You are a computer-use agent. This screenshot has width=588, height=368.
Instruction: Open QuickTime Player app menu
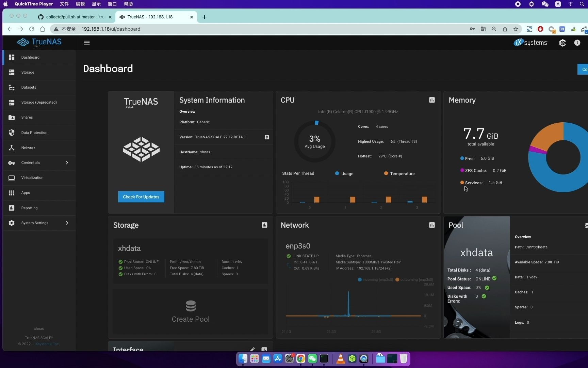pos(34,4)
